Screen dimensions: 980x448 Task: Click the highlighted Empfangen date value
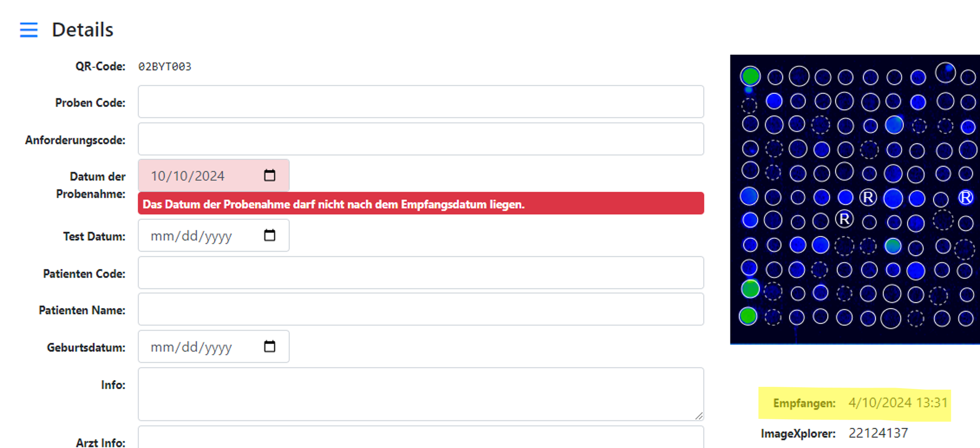[x=898, y=403]
